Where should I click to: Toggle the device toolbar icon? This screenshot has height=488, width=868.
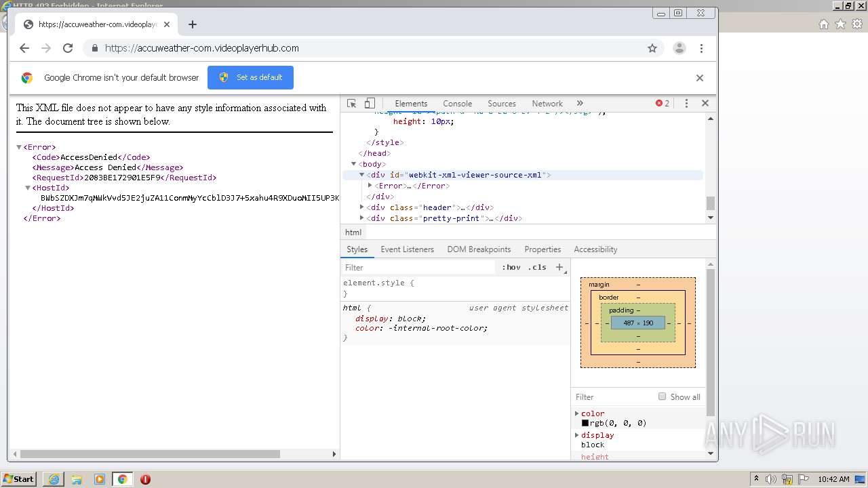coord(370,104)
